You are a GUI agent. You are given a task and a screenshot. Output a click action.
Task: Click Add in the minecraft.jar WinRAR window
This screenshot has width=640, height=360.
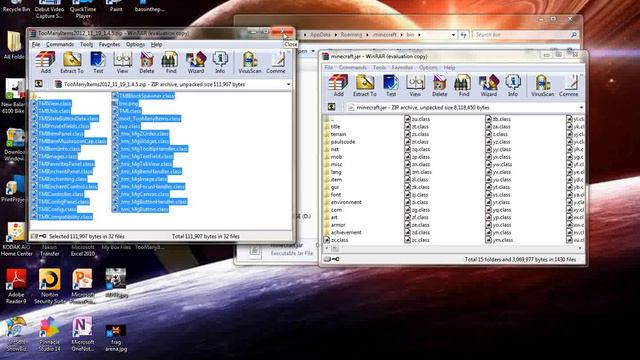point(338,86)
